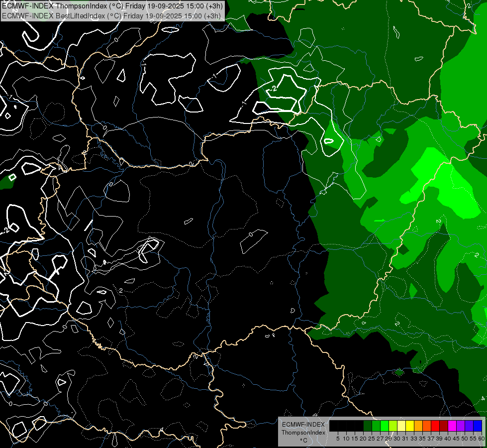The height and width of the screenshot is (448, 487).
Task: Select the light orange 33–35 legend swatch
Action: (x=418, y=426)
